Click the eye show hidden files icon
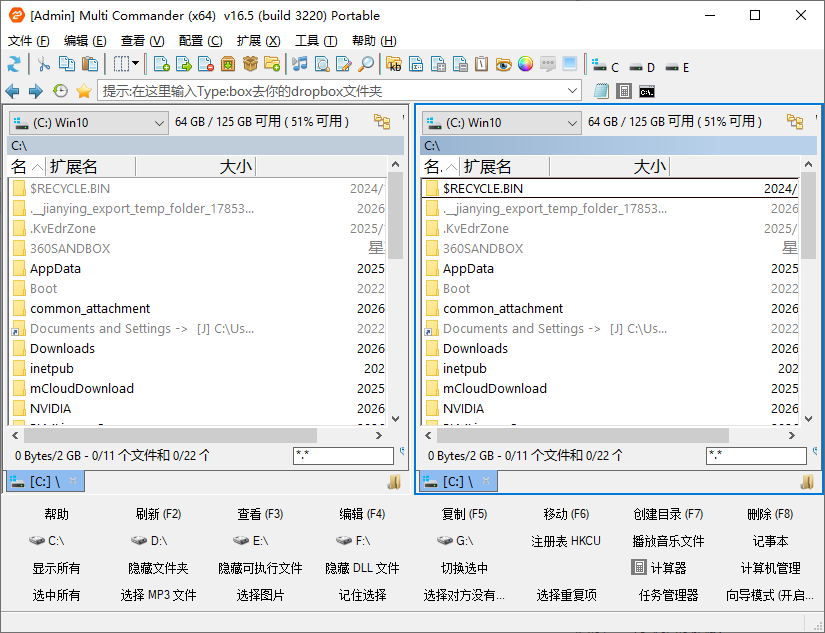Screen dimensions: 825x633 click(x=504, y=64)
